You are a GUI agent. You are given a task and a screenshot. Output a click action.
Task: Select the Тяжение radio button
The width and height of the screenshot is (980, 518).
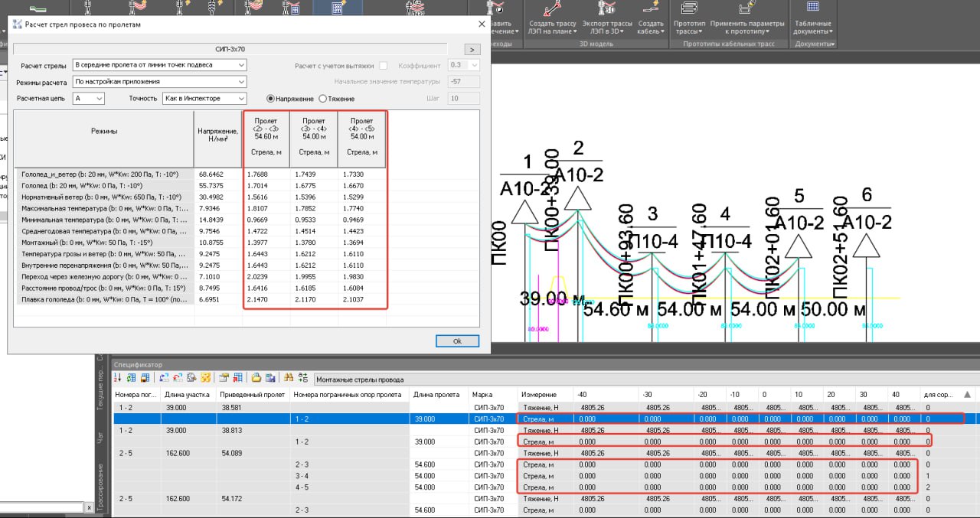(322, 99)
